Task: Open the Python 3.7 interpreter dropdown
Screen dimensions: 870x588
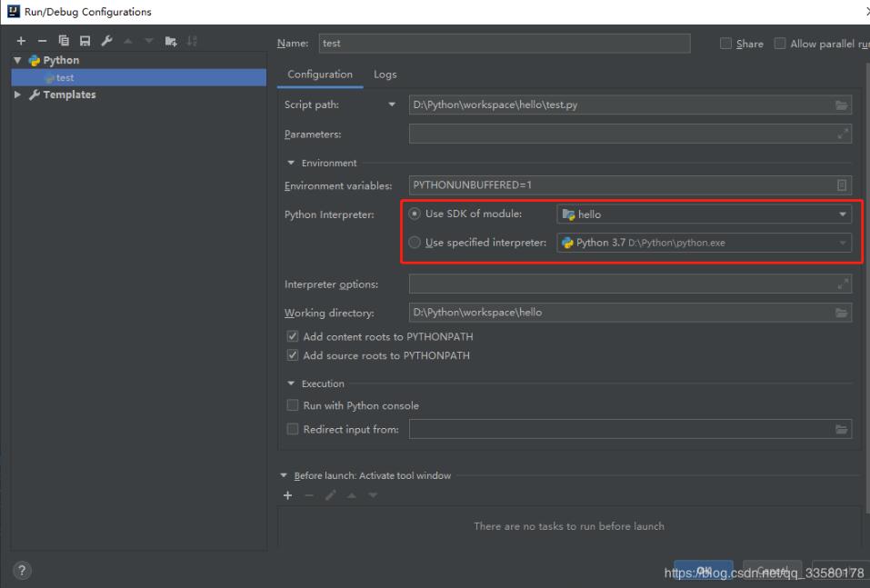Action: click(704, 243)
